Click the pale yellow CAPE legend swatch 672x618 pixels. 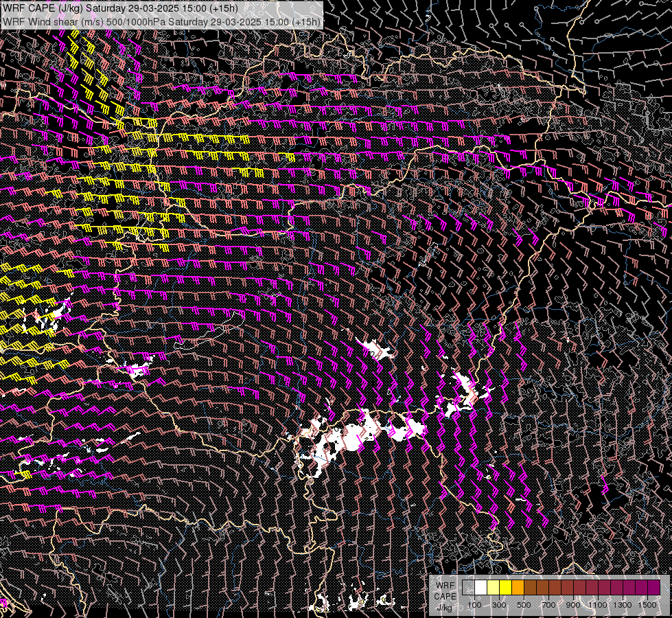(494, 588)
